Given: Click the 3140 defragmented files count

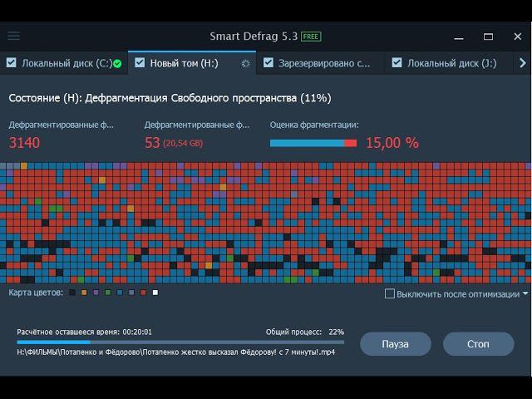Looking at the screenshot, I should 24,143.
